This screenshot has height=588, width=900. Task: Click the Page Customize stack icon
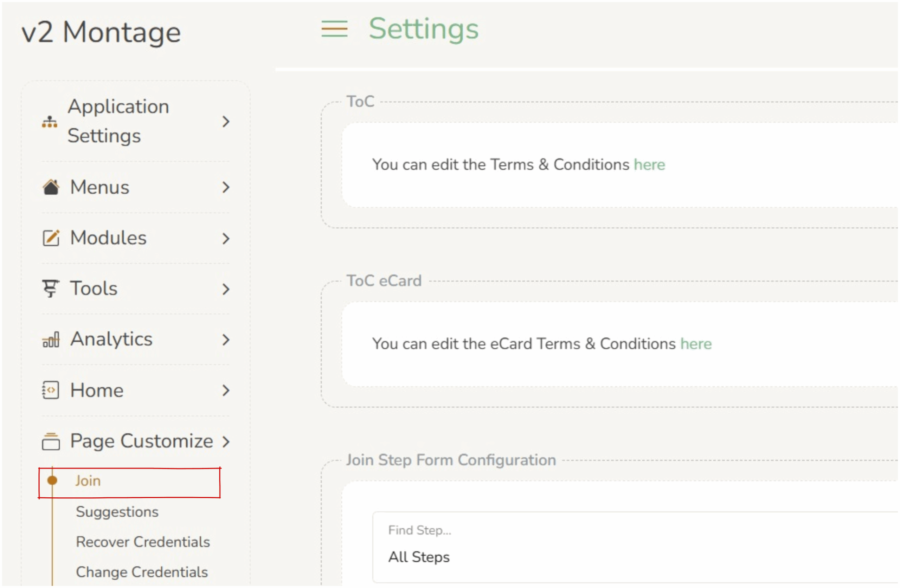point(51,441)
